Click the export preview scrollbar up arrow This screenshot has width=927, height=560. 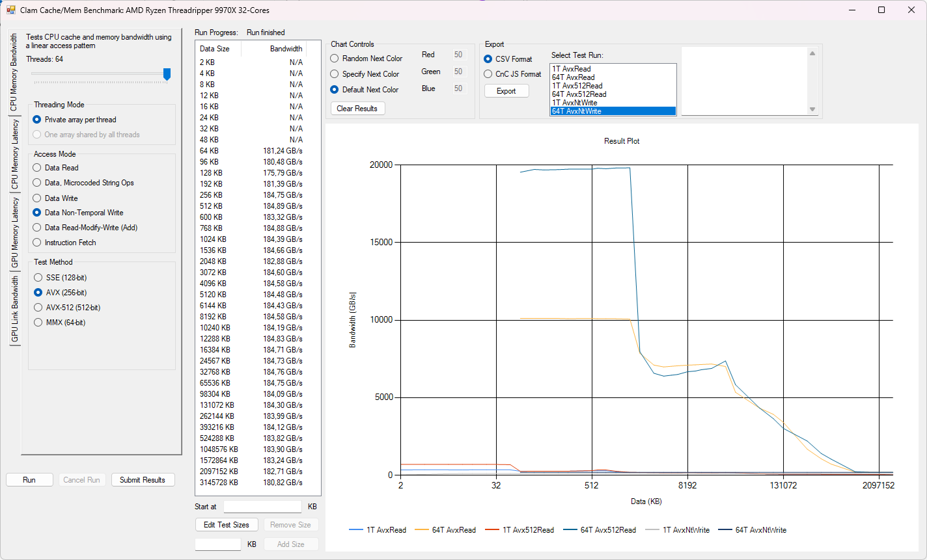[x=812, y=53]
